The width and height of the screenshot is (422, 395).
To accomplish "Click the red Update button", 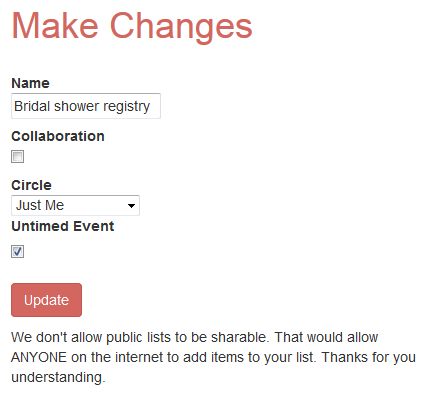I will [x=46, y=300].
